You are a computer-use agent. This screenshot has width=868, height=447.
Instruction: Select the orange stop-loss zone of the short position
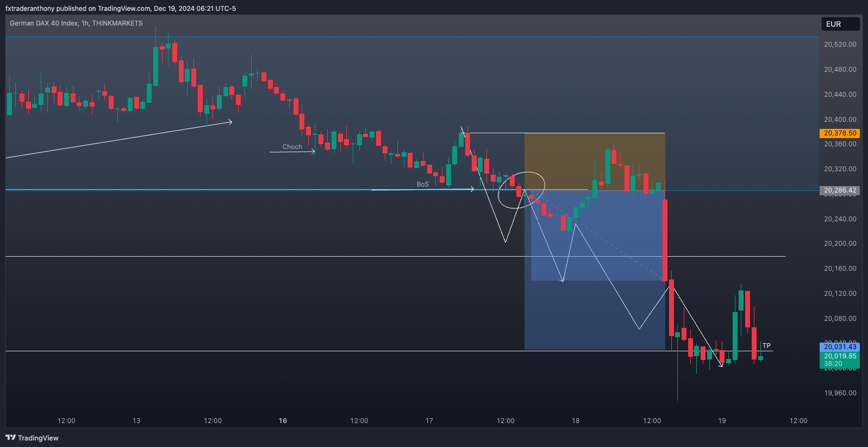[595, 162]
